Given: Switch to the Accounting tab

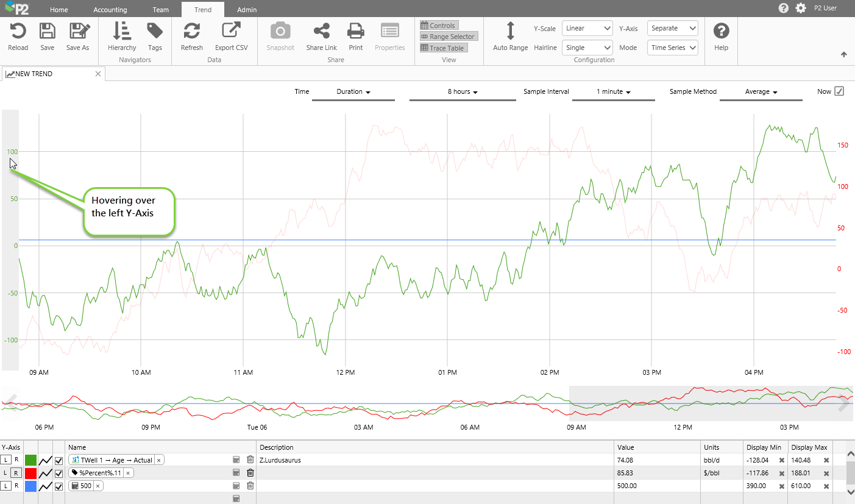Looking at the screenshot, I should pyautogui.click(x=110, y=10).
